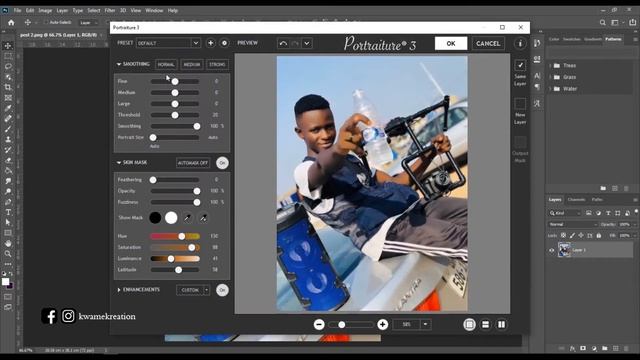Switch to horizontal split preview icon
640x360 pixels.
click(x=485, y=324)
